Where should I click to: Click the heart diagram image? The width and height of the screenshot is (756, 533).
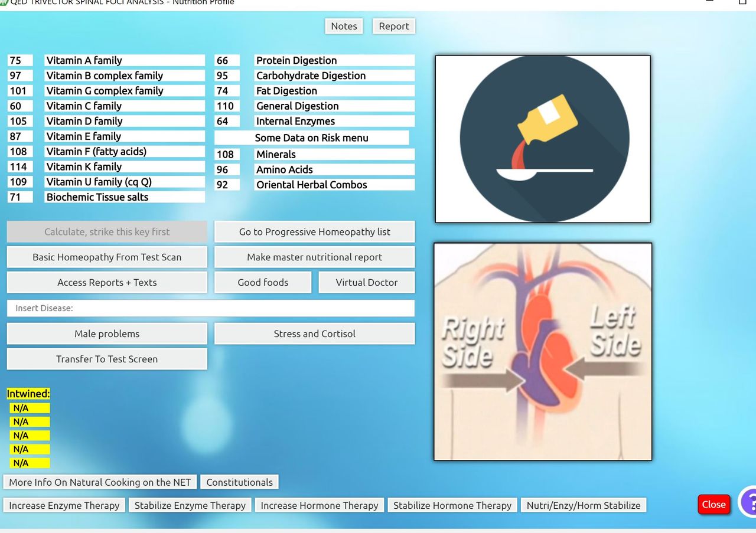click(x=543, y=352)
